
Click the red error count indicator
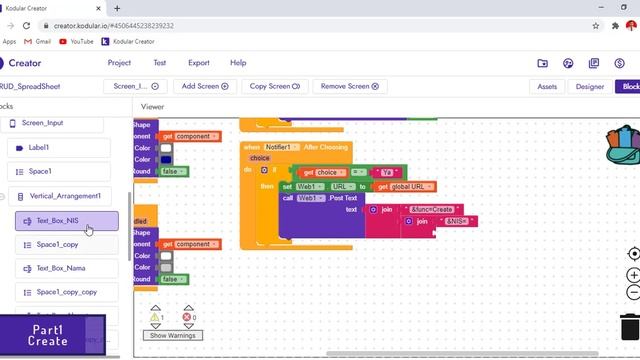[x=187, y=317]
